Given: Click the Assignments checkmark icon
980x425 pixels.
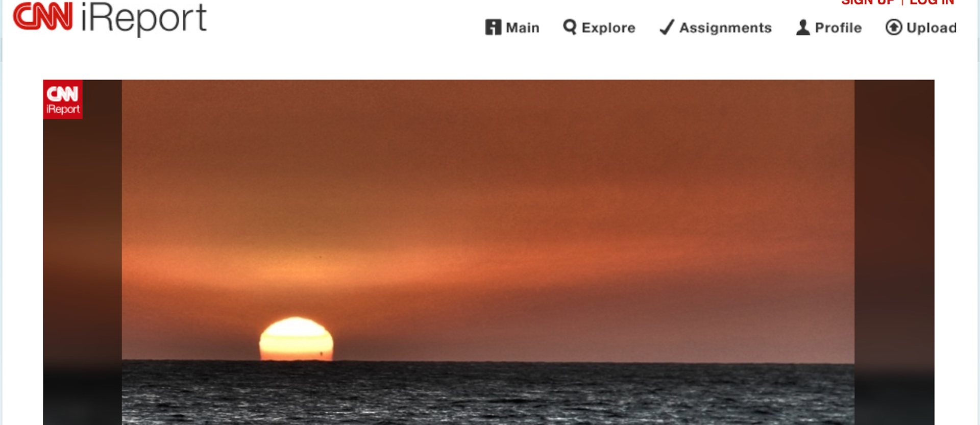Looking at the screenshot, I should pyautogui.click(x=667, y=27).
